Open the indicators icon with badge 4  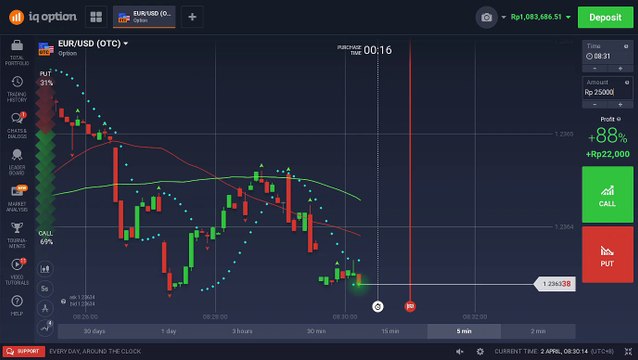pos(45,327)
